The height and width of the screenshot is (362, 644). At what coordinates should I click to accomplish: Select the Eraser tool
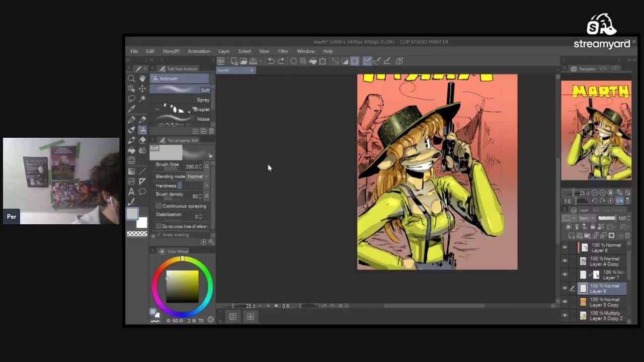pyautogui.click(x=142, y=140)
